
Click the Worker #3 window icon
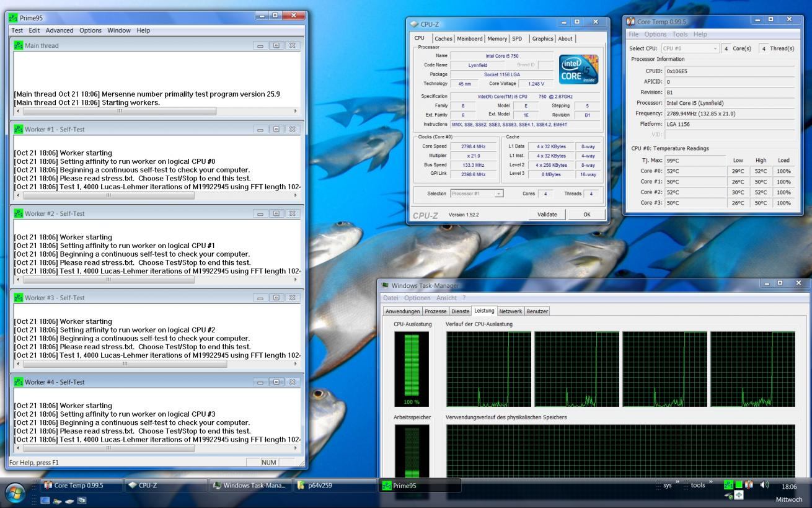coord(18,298)
